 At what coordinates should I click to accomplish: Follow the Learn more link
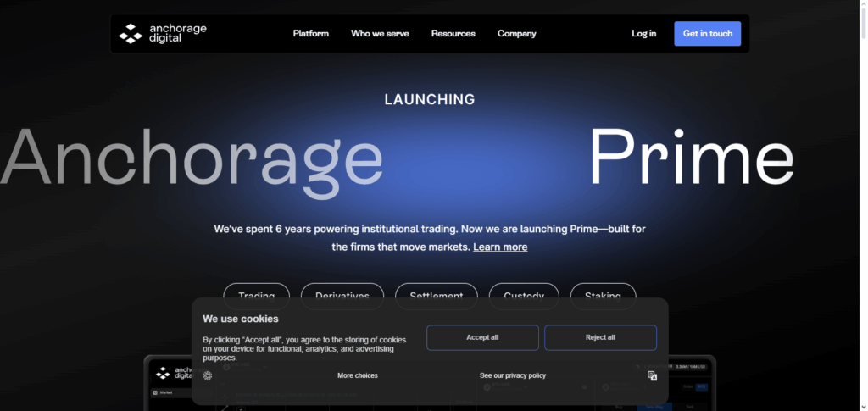click(500, 247)
